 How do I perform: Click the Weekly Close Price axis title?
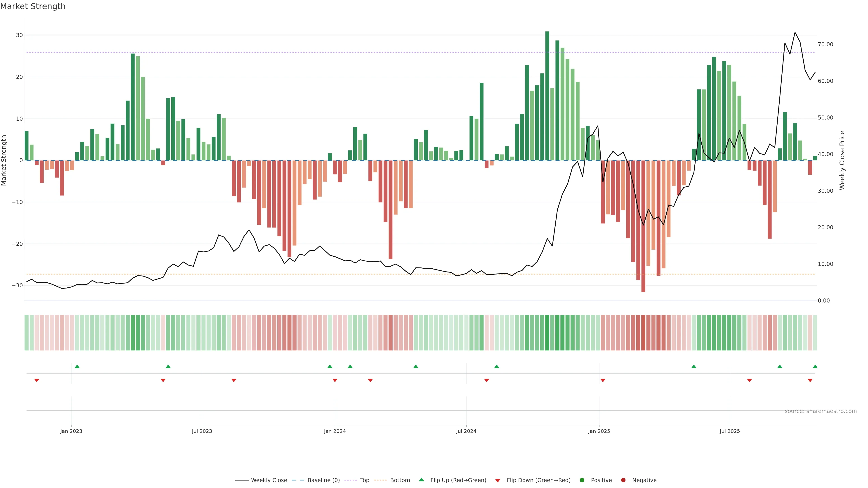(x=842, y=160)
